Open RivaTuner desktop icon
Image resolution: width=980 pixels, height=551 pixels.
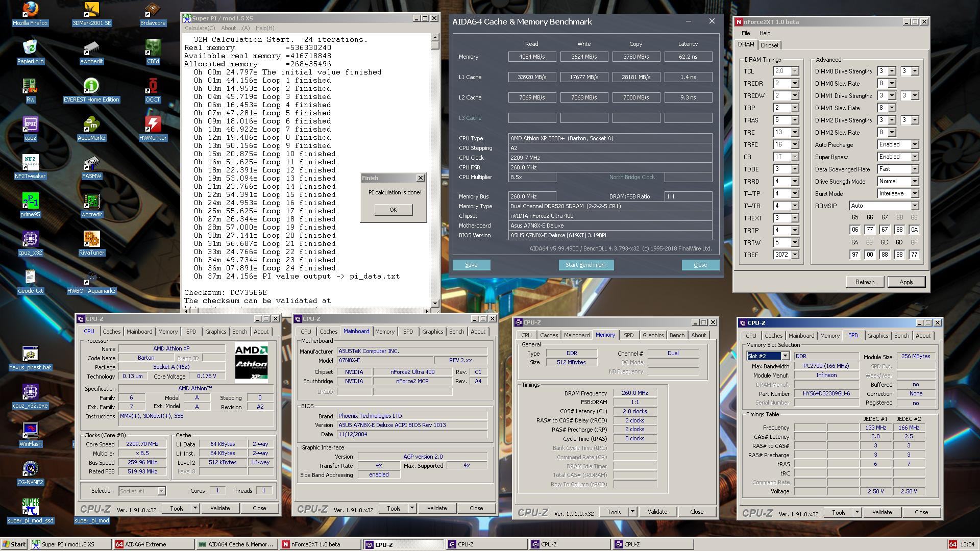(x=91, y=243)
